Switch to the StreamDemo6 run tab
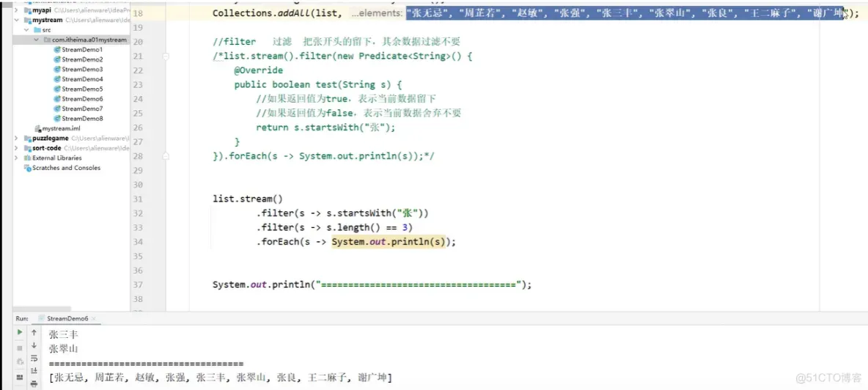 67,319
